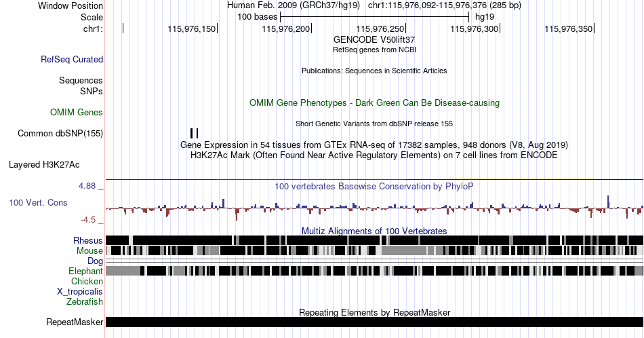Click 100 vertebrates Basewise Conservation by PhyloP

[374, 186]
